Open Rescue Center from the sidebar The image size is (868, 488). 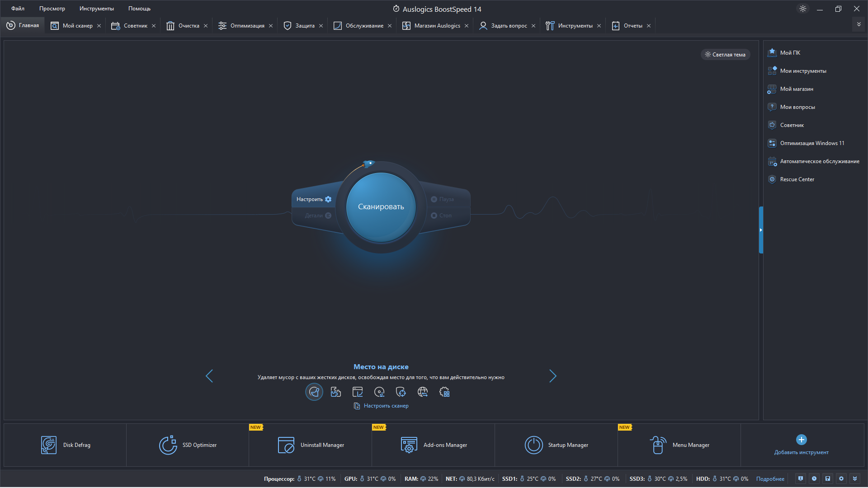tap(797, 179)
